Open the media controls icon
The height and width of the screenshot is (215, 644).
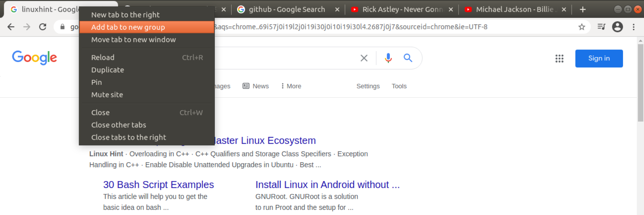click(601, 27)
